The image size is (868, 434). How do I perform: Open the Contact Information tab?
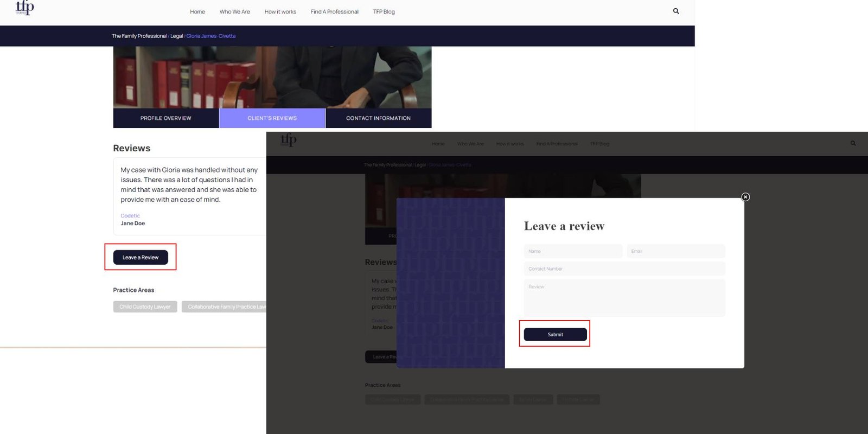378,118
